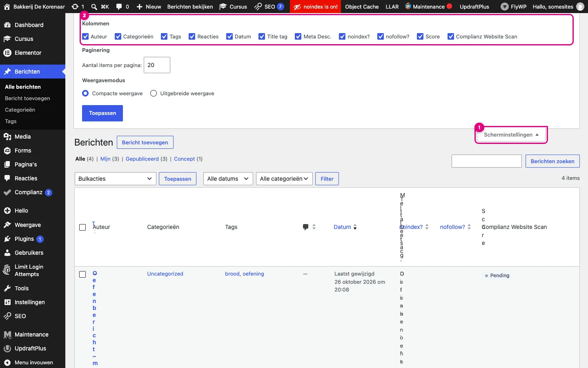Open the comments bubble in admin bar
The width and height of the screenshot is (588, 368).
122,7
